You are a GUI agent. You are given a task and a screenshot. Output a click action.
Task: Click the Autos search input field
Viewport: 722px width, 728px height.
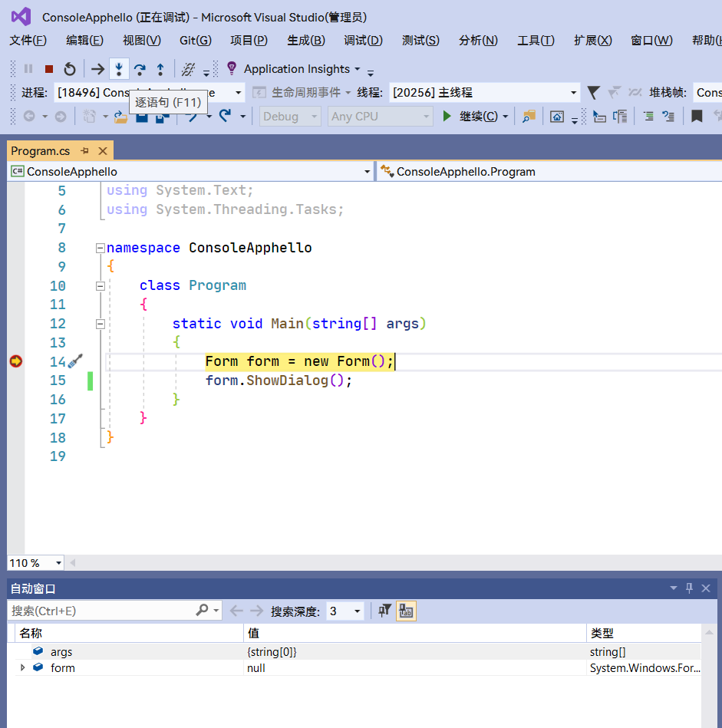click(x=101, y=611)
